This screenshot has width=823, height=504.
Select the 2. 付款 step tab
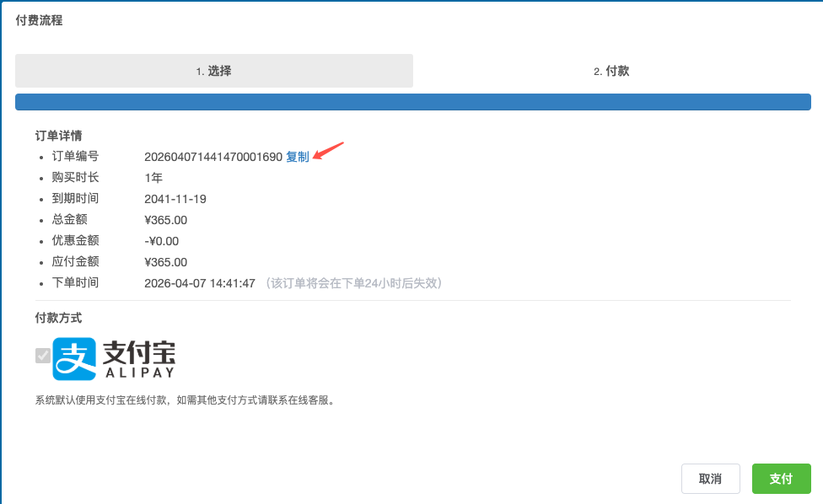pos(611,72)
